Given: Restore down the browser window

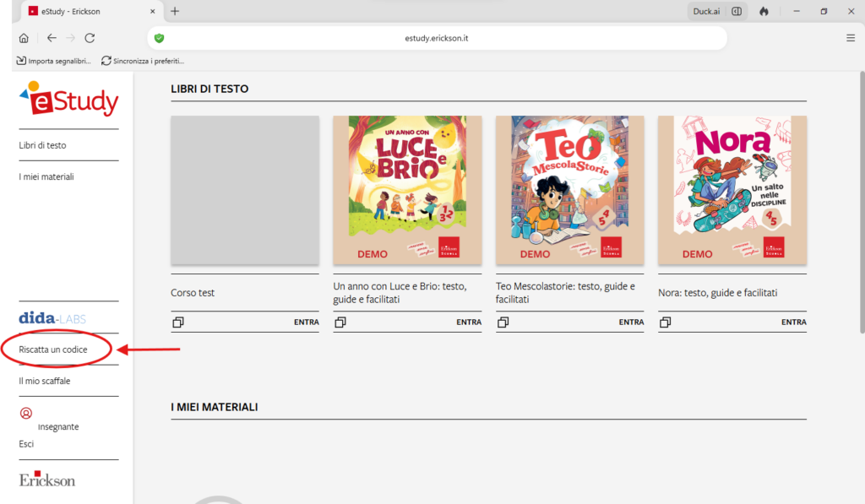Looking at the screenshot, I should (x=824, y=11).
